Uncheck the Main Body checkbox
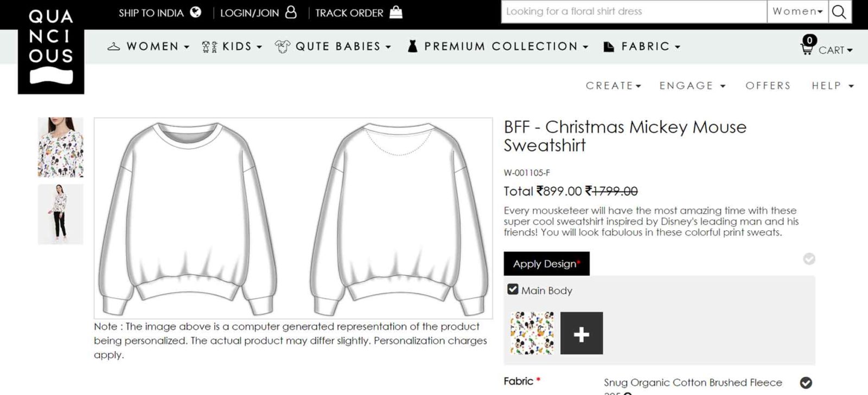 (x=513, y=289)
